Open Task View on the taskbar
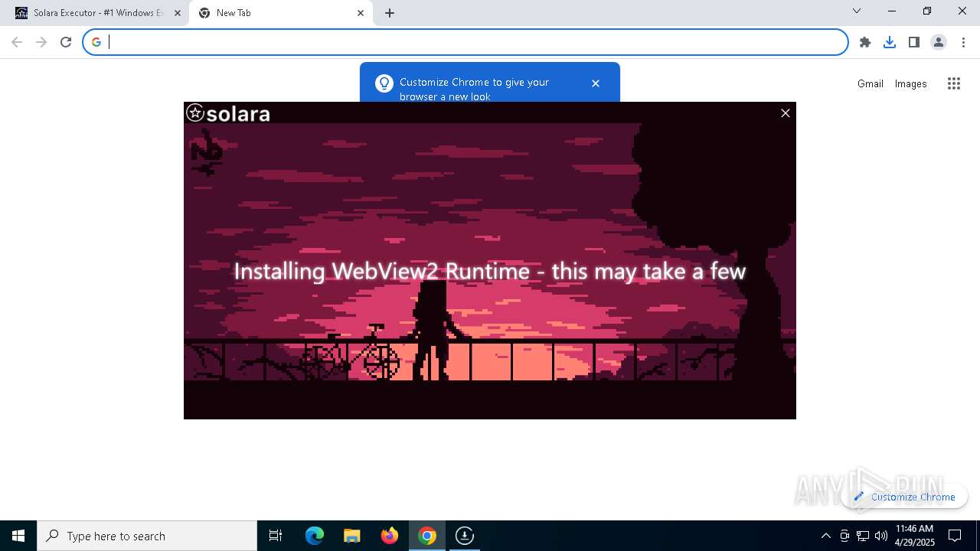This screenshot has height=551, width=980. [x=276, y=536]
